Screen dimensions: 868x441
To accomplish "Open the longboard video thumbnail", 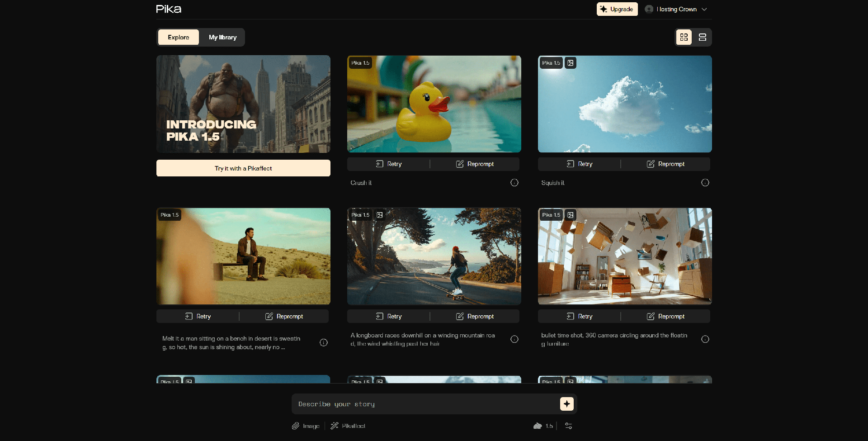I will [x=434, y=256].
